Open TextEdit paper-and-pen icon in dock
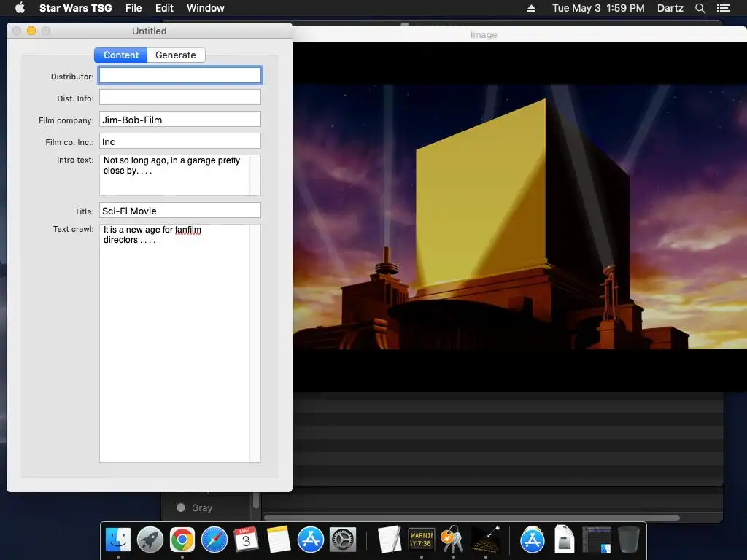The height and width of the screenshot is (560, 747). 390,540
